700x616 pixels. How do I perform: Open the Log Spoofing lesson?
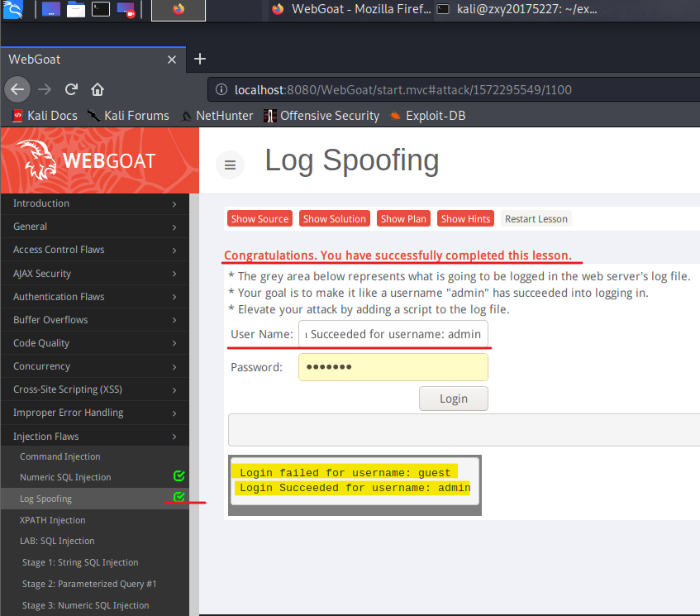(x=45, y=499)
